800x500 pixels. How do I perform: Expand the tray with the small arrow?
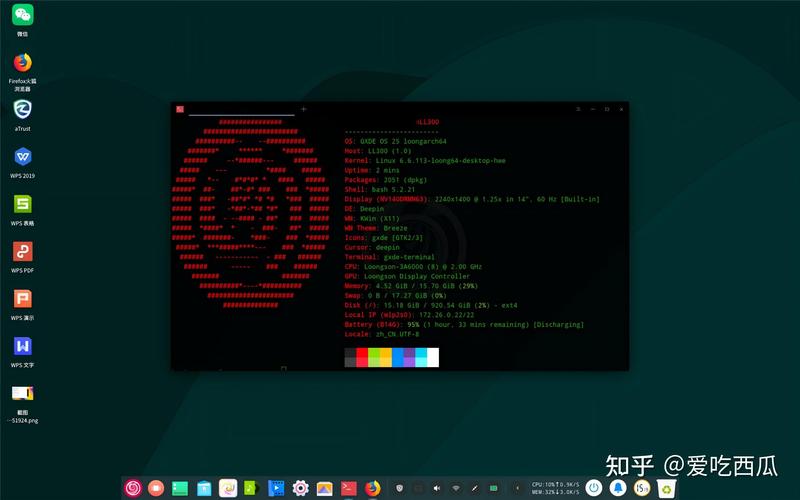point(517,488)
